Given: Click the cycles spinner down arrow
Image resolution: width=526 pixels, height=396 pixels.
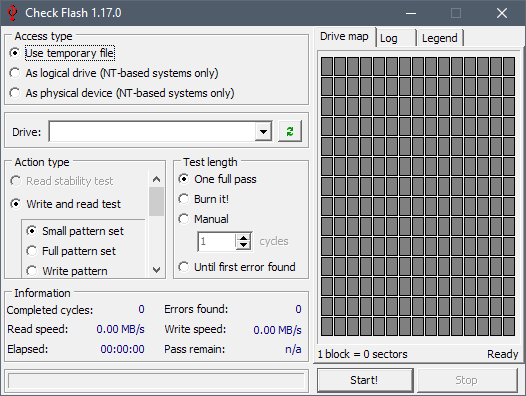Looking at the screenshot, I should pos(243,245).
